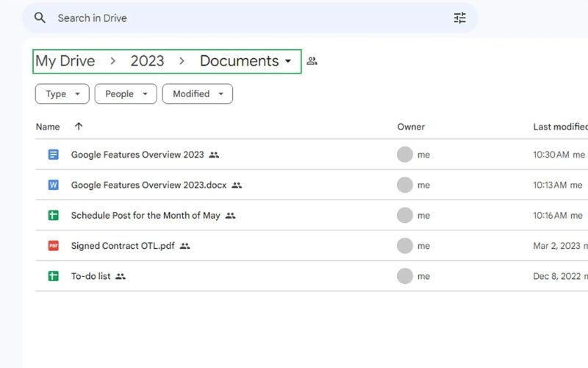Click 10:16 AM modified time

[x=550, y=216]
